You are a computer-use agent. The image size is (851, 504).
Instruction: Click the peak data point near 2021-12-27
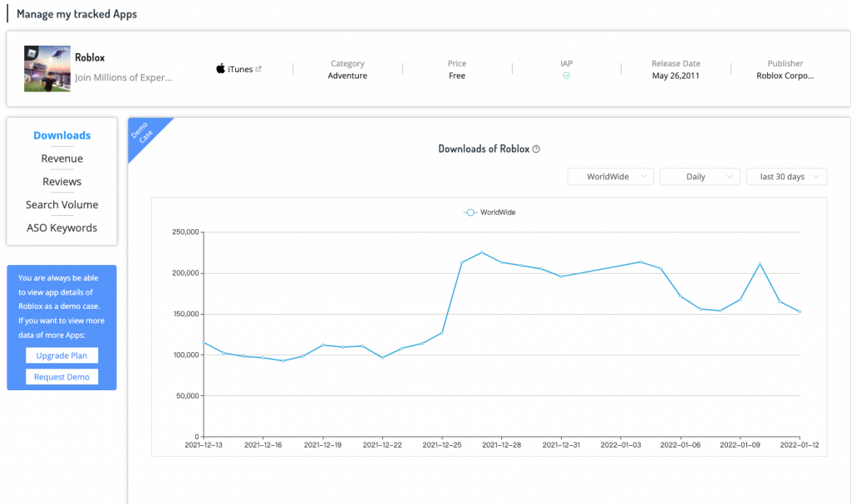pos(481,252)
